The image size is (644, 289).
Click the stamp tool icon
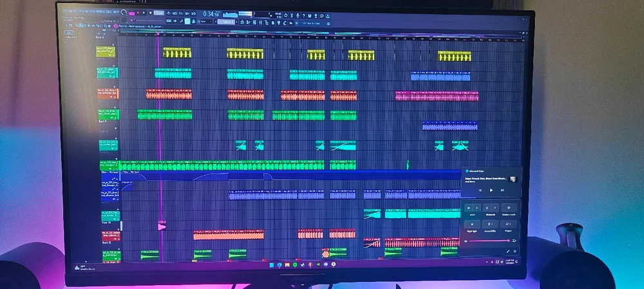[193, 21]
